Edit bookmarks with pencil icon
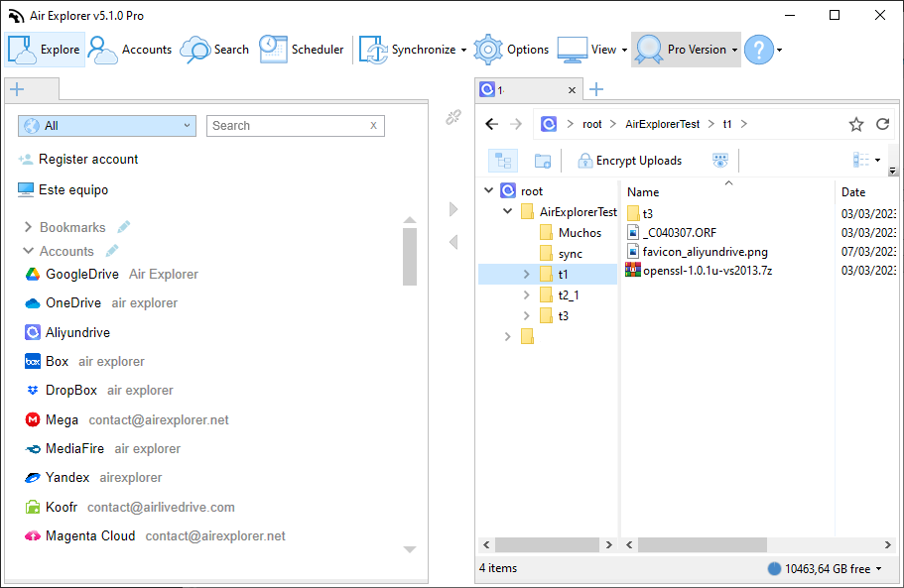Screen dimensions: 904x588 pos(123,227)
